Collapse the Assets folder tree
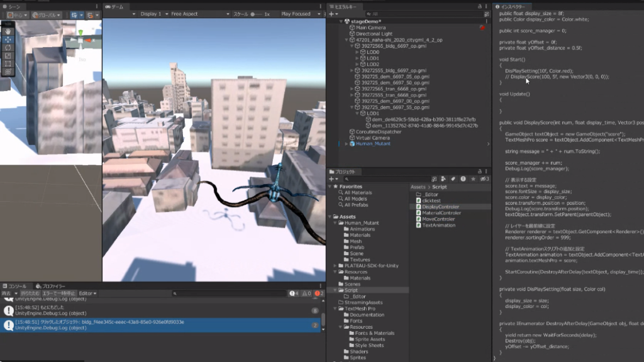This screenshot has height=362, width=644. pyautogui.click(x=330, y=217)
